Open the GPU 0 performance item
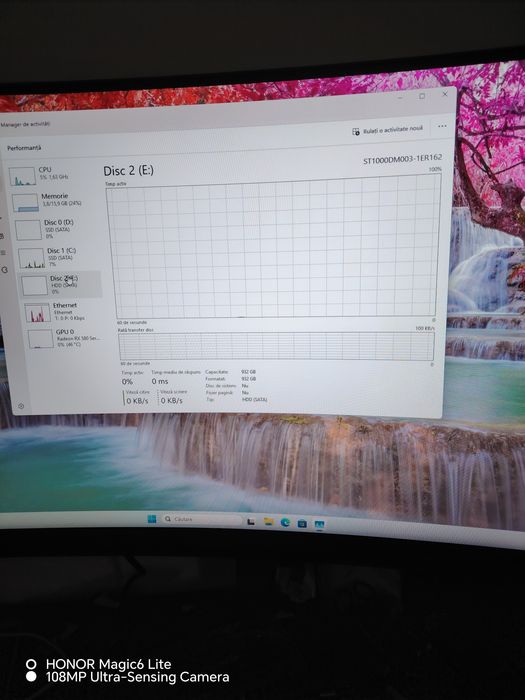The width and height of the screenshot is (525, 700). (65, 338)
